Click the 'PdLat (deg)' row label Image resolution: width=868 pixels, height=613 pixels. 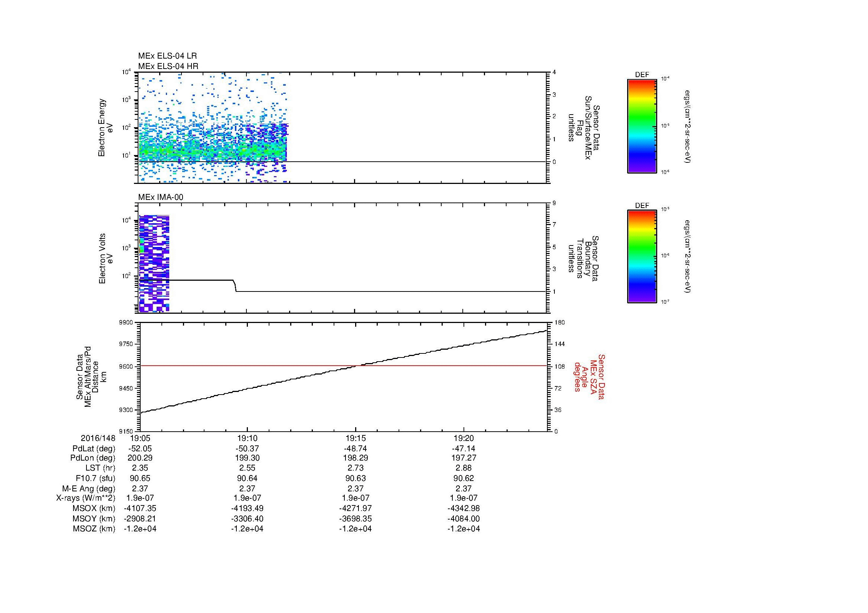point(94,449)
